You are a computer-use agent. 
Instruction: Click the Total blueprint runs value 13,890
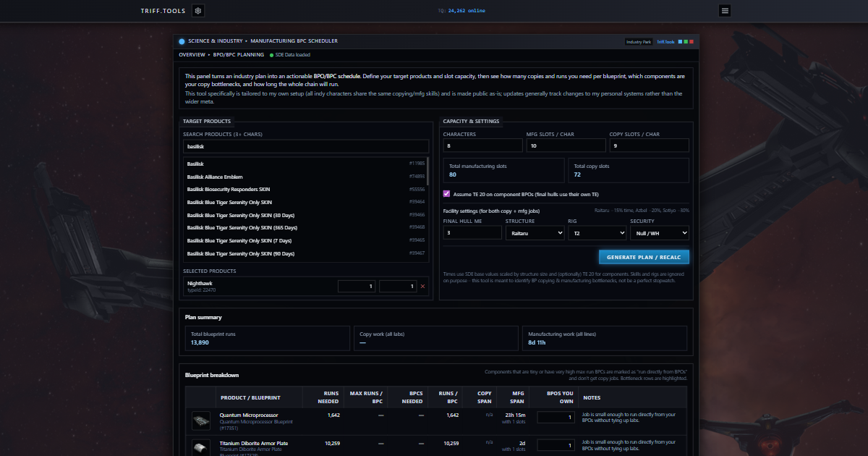pos(200,342)
